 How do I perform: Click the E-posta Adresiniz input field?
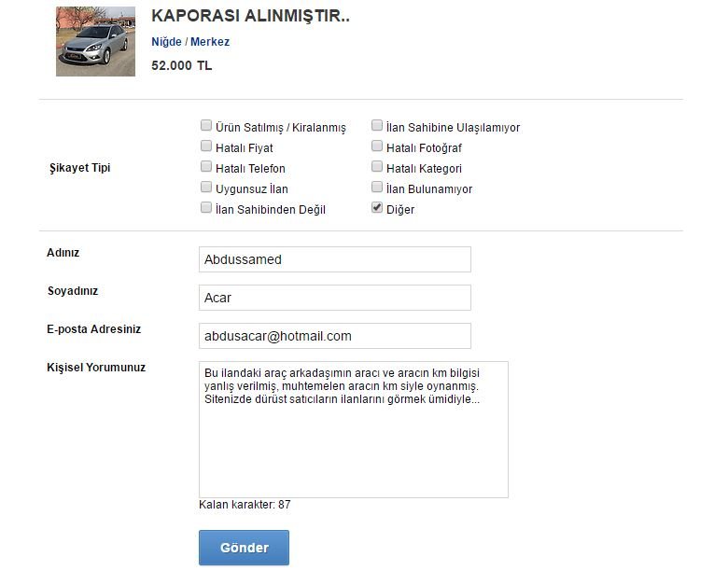click(335, 336)
